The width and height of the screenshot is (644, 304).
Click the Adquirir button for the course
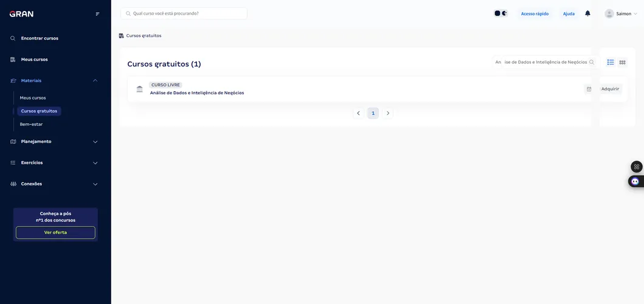tap(610, 89)
